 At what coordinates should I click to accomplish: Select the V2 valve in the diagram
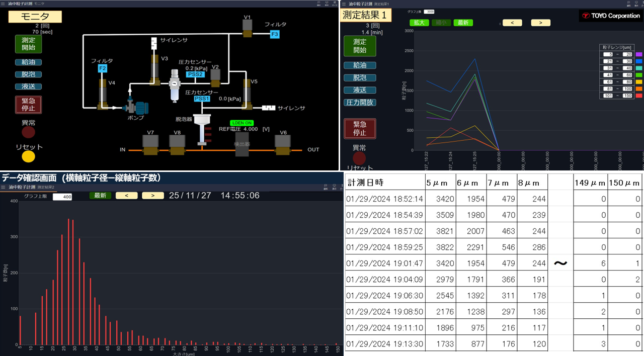(x=215, y=77)
